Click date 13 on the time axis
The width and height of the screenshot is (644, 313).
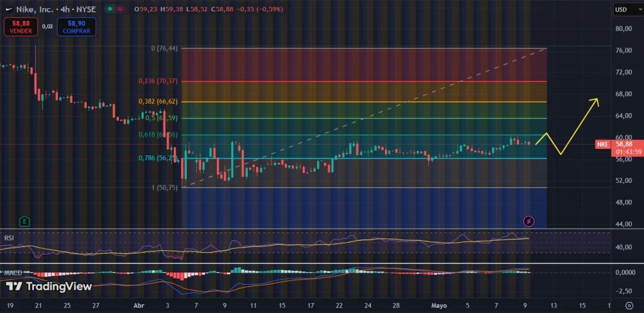click(553, 305)
